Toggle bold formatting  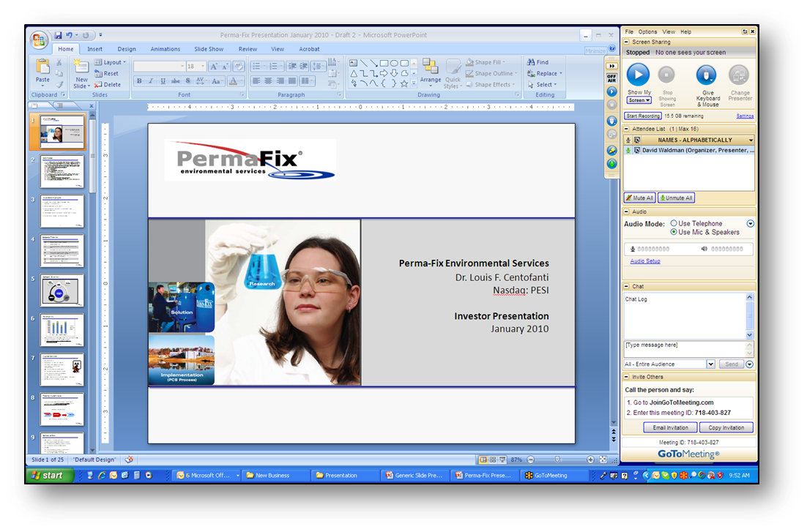(139, 80)
